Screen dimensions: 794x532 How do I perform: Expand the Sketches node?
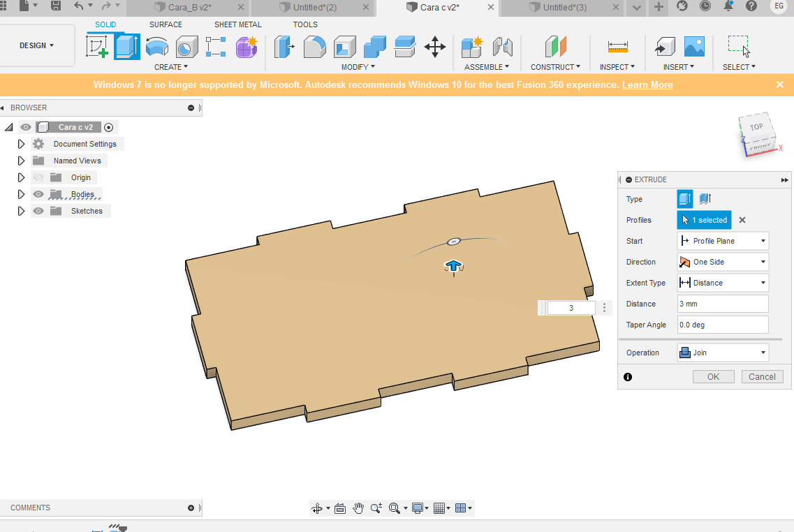click(21, 211)
